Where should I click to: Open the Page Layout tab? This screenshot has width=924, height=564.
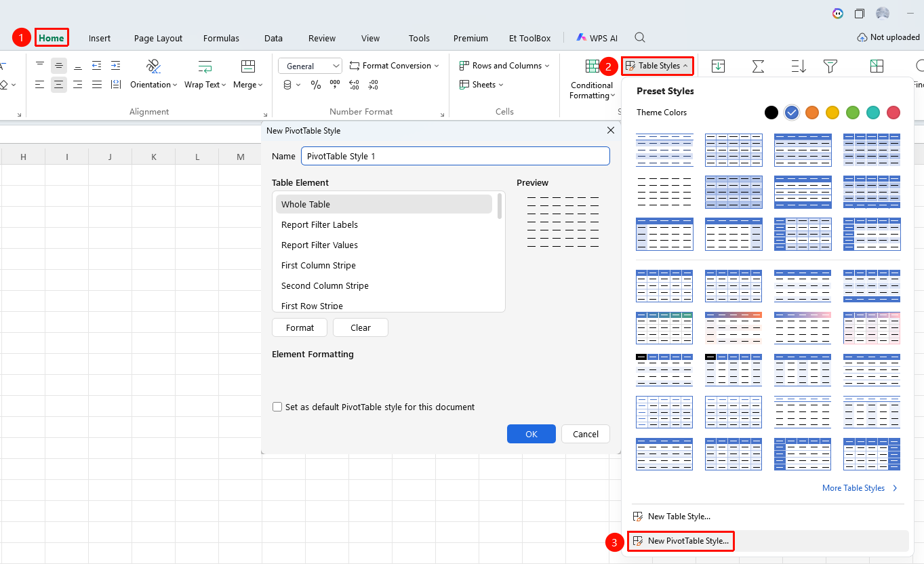tap(158, 38)
